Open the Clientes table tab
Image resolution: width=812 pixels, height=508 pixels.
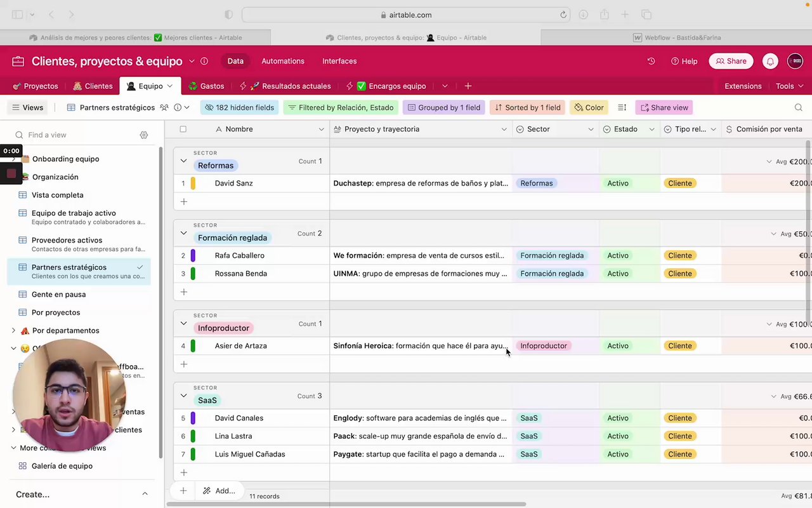point(93,86)
